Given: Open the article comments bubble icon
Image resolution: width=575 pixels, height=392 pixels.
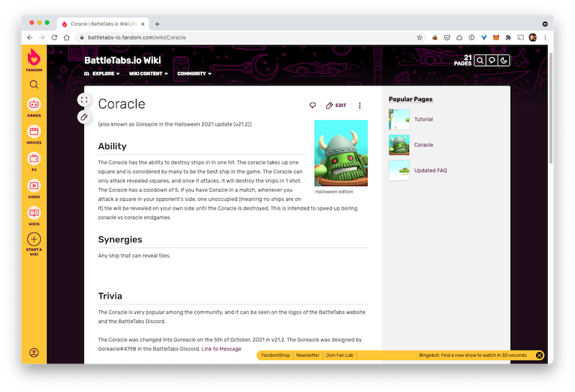Looking at the screenshot, I should [x=313, y=106].
